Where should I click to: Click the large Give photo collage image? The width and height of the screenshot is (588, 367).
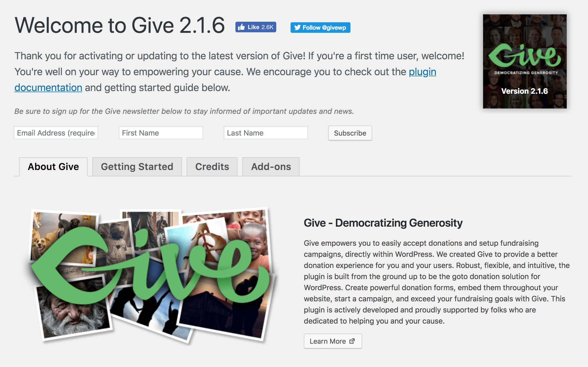pos(152,275)
